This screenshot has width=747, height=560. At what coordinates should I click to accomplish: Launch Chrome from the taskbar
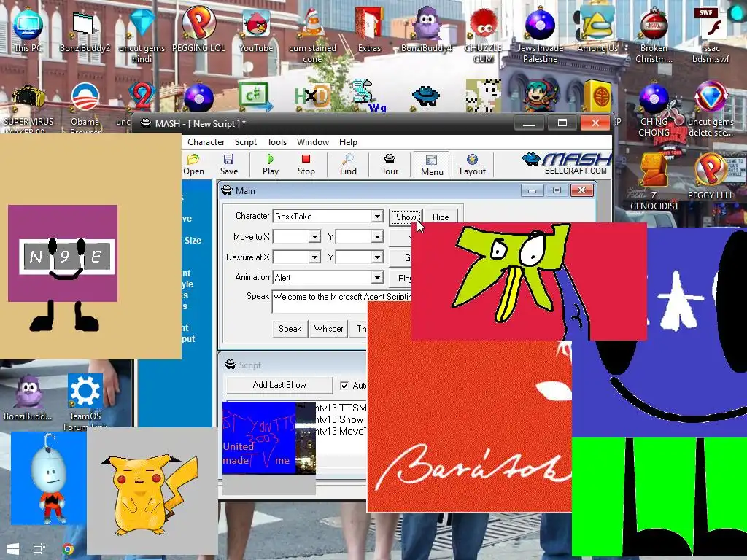(68, 549)
